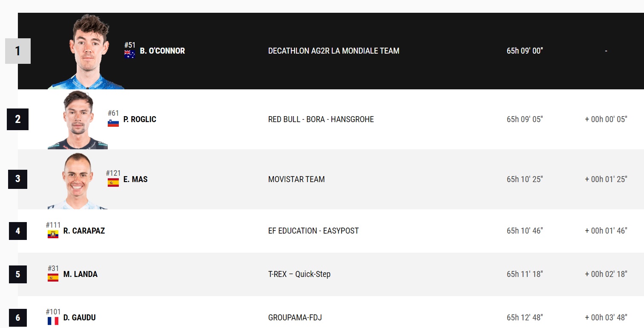Click the Australian flag beside B. O'Connor
The image size is (644, 328).
[129, 54]
